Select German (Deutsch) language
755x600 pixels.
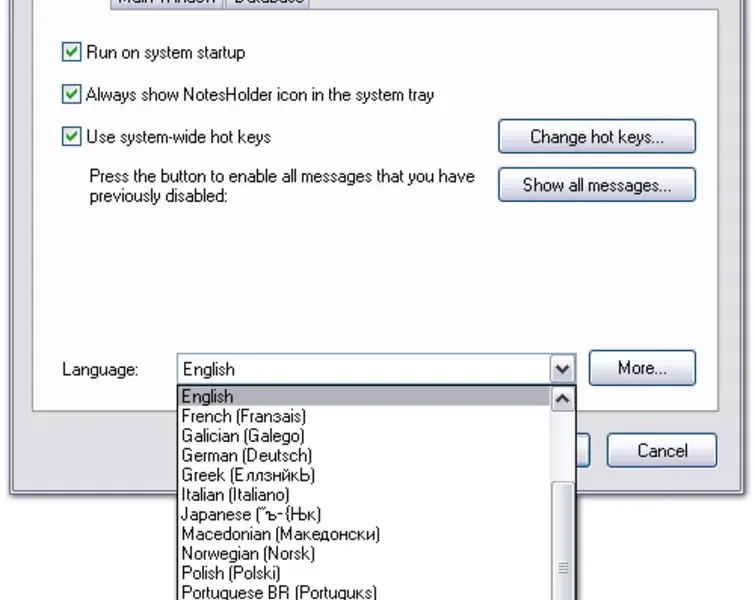tap(364, 456)
